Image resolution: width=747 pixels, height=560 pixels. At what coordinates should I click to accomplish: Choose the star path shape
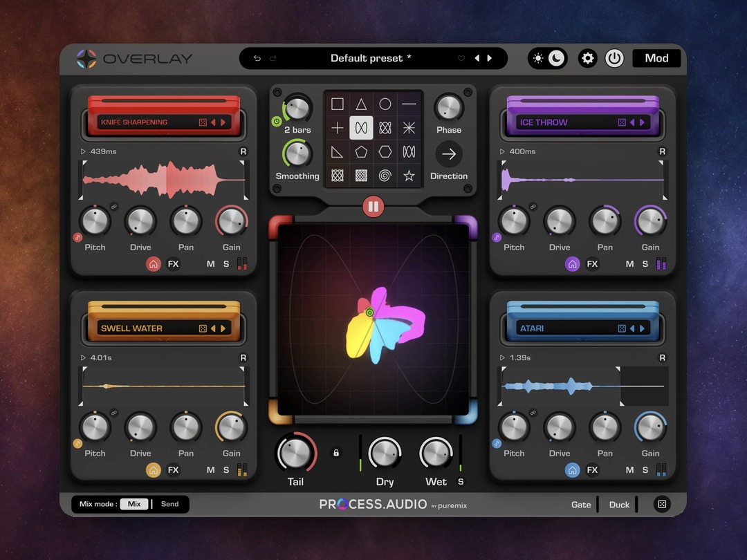tap(409, 176)
